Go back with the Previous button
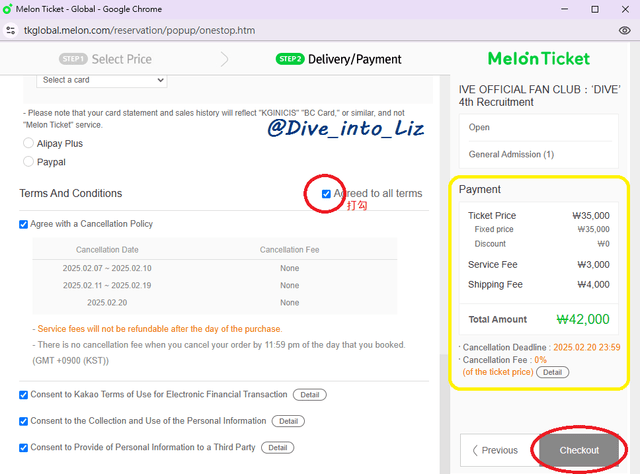This screenshot has width=640, height=474. [495, 450]
